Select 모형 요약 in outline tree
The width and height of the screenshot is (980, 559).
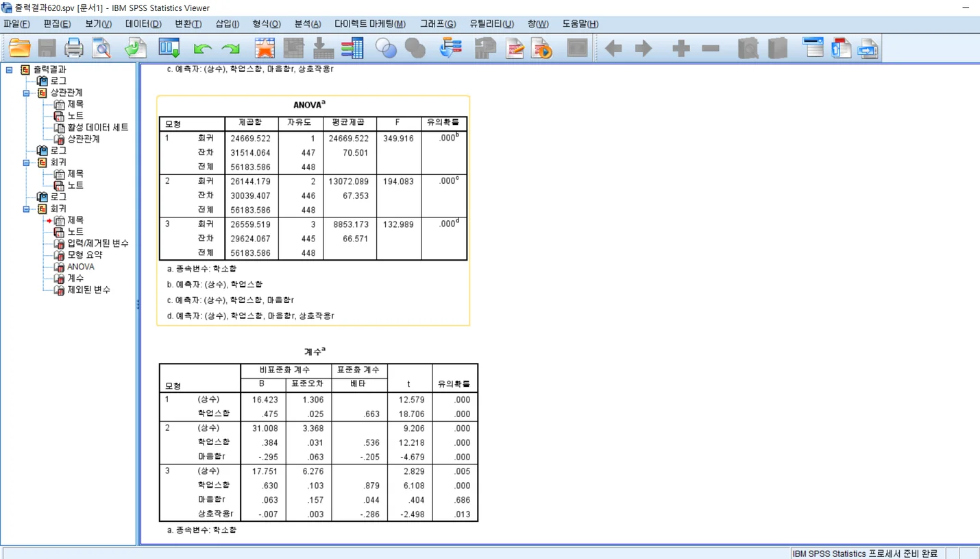(x=85, y=255)
